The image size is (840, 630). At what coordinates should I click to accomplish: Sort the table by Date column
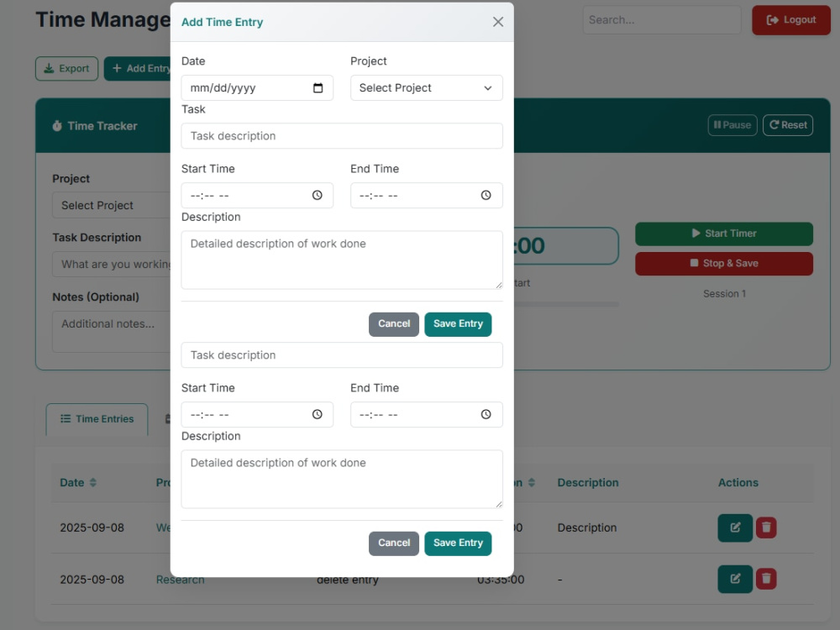point(78,483)
